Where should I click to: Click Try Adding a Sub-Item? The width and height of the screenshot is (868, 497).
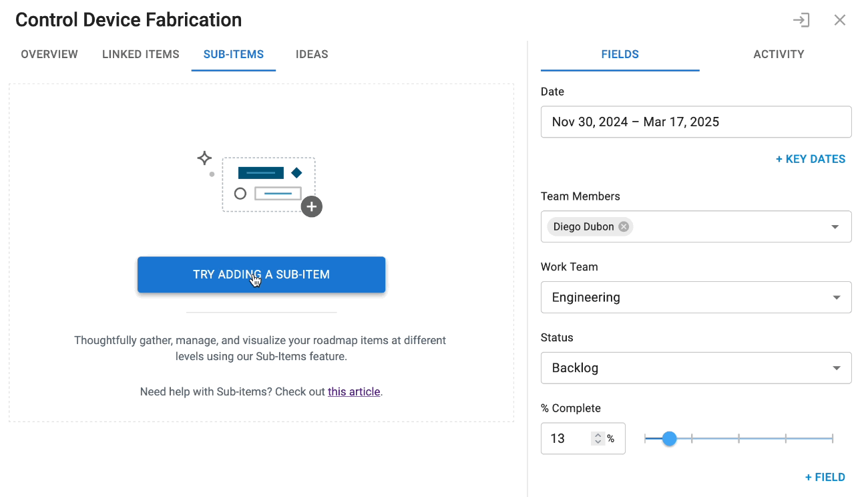pos(261,275)
